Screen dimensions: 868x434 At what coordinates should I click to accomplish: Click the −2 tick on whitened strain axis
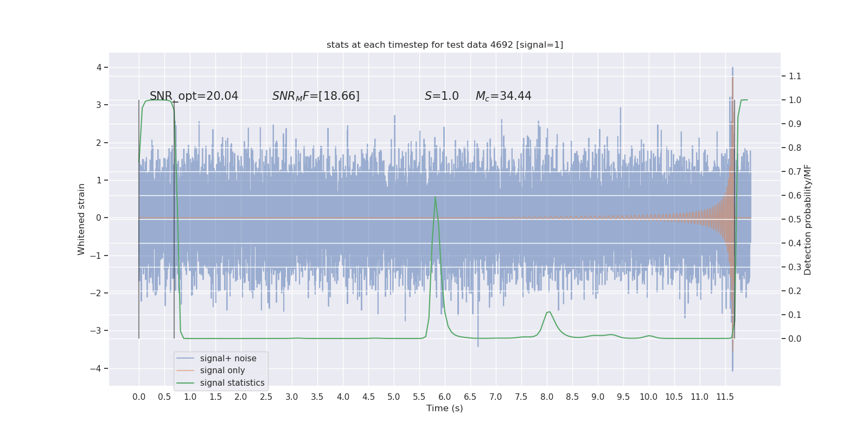pos(96,293)
